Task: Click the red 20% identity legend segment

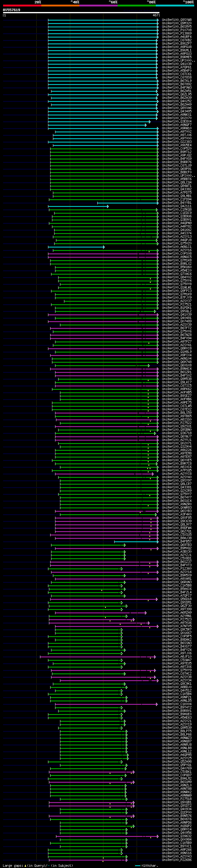Action: tap(22, 6)
